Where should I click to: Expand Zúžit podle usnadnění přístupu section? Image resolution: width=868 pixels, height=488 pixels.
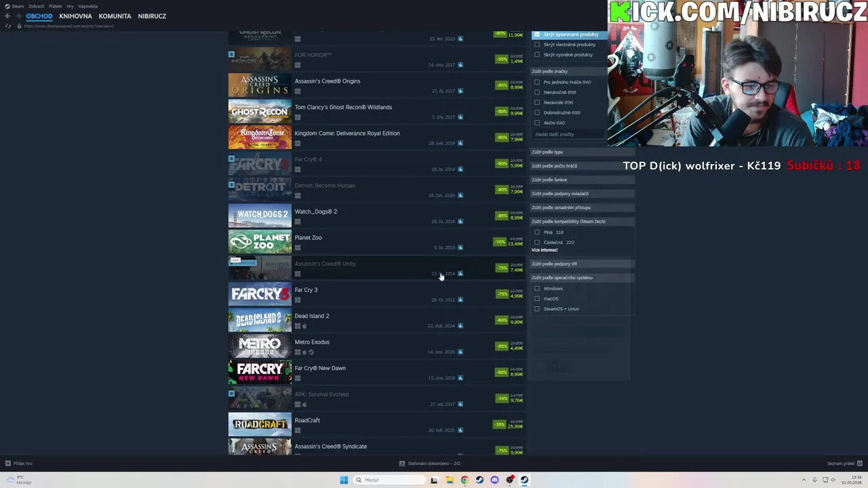coord(581,207)
